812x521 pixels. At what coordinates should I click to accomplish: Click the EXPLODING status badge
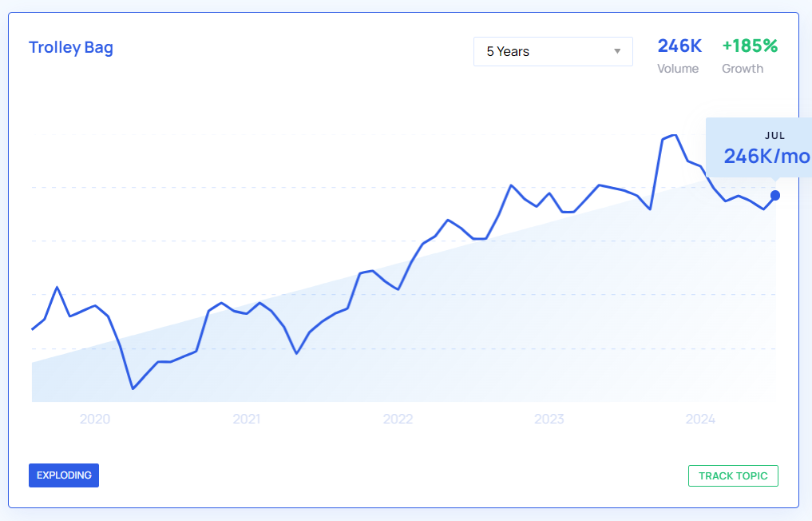tap(64, 475)
